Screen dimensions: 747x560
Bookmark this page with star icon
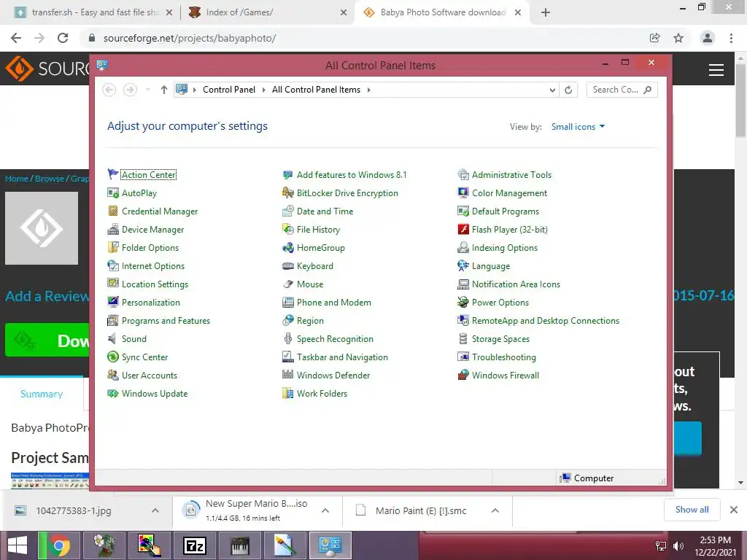pos(678,38)
